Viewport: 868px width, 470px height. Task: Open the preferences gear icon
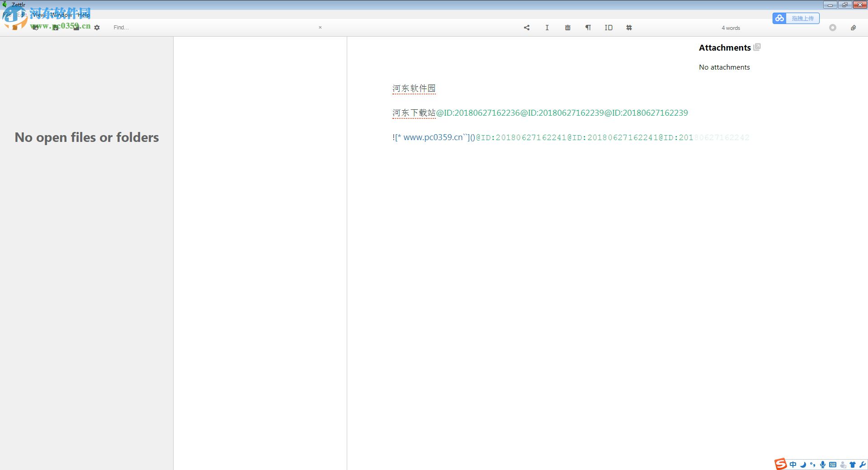97,28
